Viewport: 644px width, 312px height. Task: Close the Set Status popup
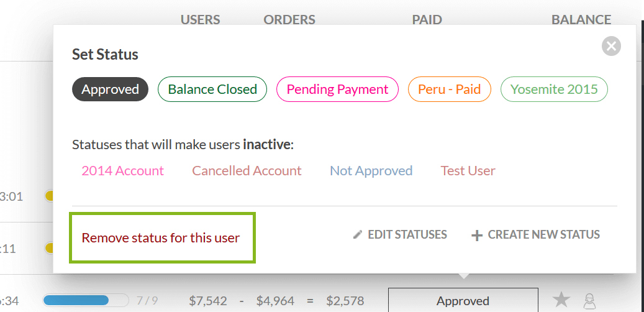[611, 46]
